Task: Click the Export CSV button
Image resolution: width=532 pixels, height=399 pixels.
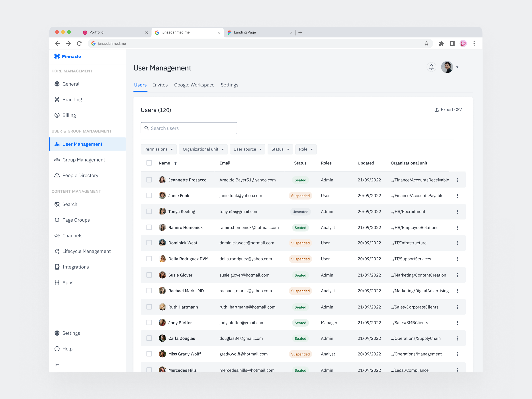Action: click(448, 110)
